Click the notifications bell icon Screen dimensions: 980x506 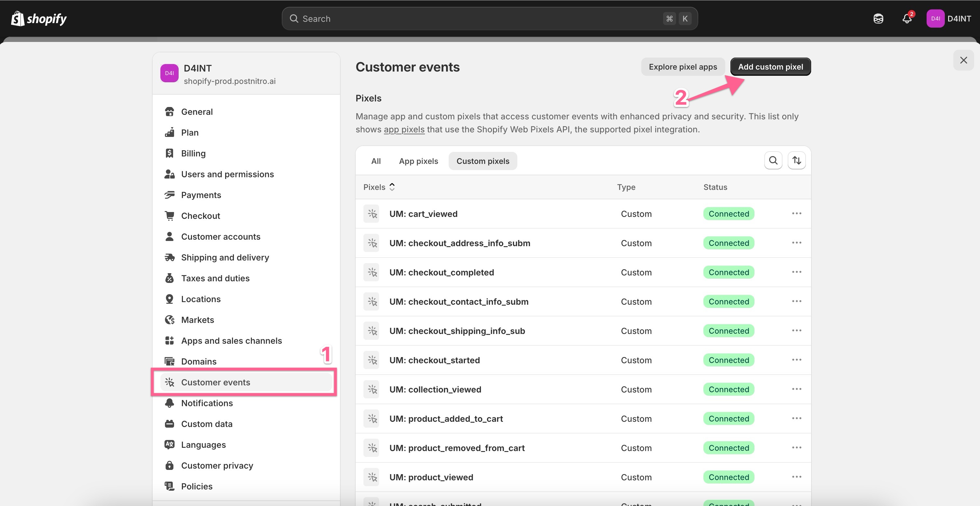(x=907, y=19)
